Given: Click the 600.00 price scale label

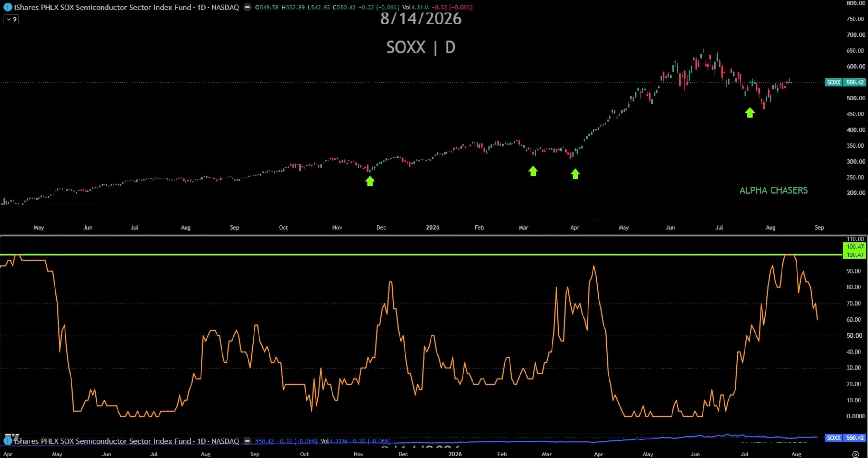Looking at the screenshot, I should pos(856,67).
